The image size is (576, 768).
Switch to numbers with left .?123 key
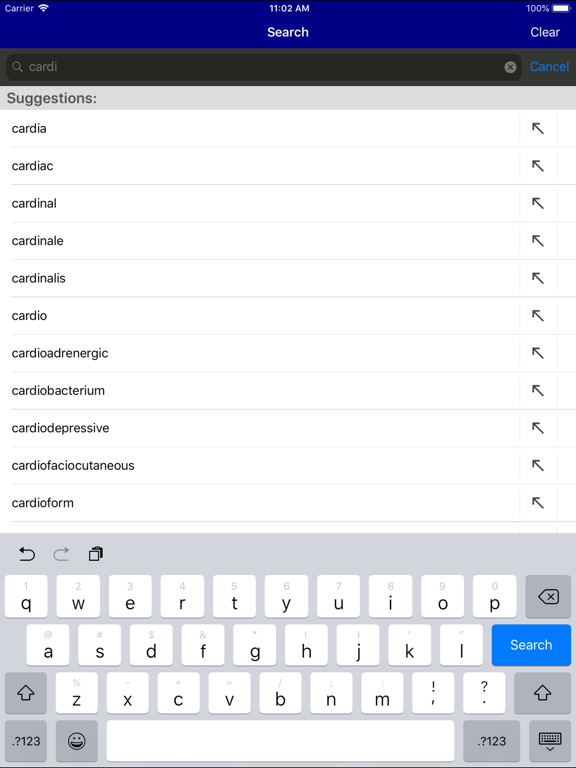(x=26, y=741)
